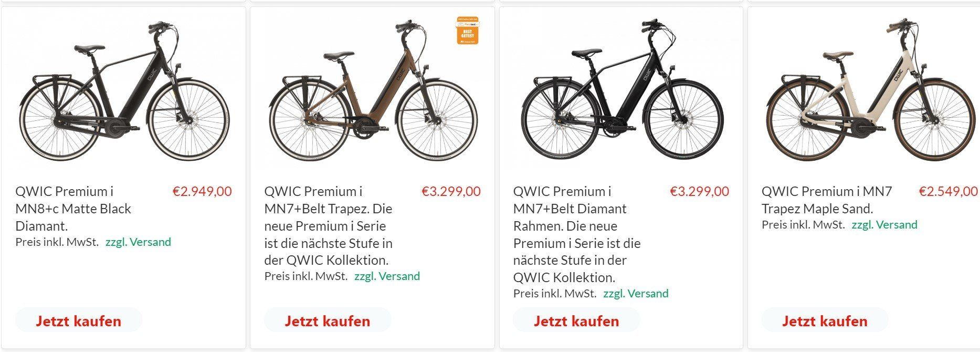Buy the MN8+c Matte Black Diamant
The height and width of the screenshot is (352, 980).
coord(79,321)
